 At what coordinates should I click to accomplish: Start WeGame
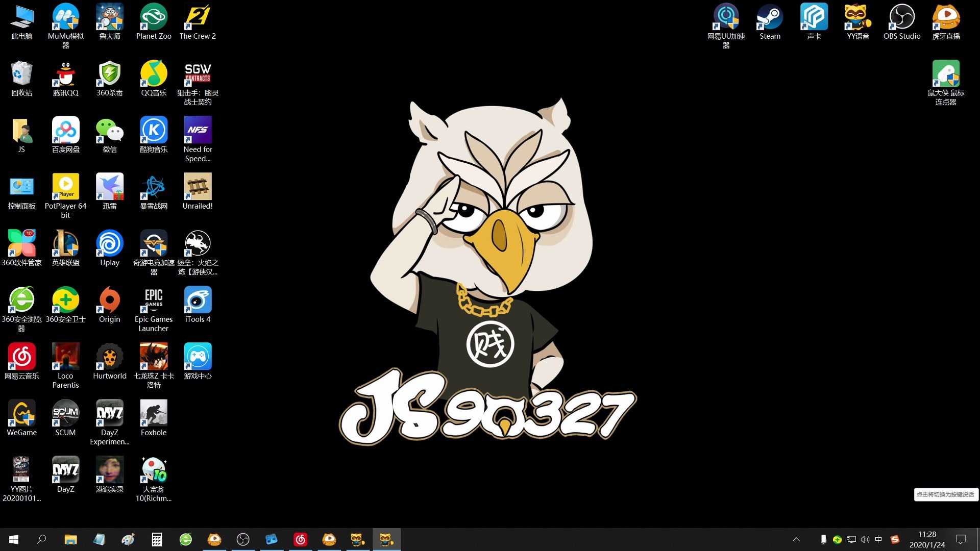(x=21, y=413)
